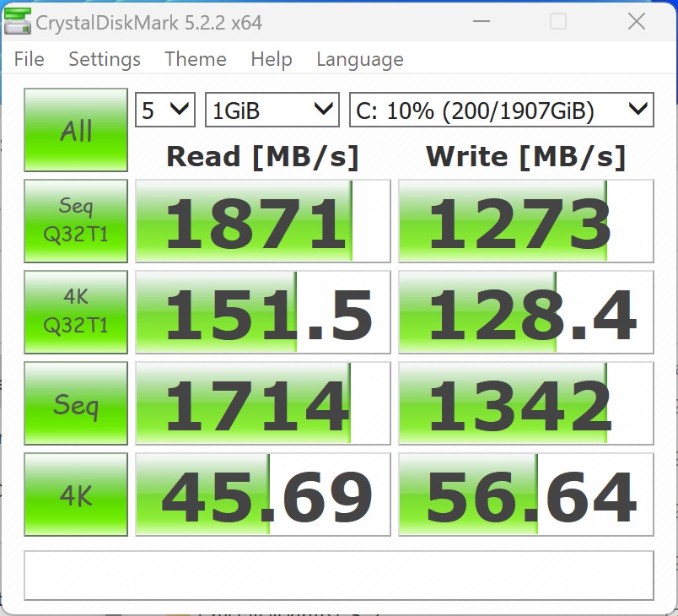
Task: Open the File menu
Action: [29, 59]
